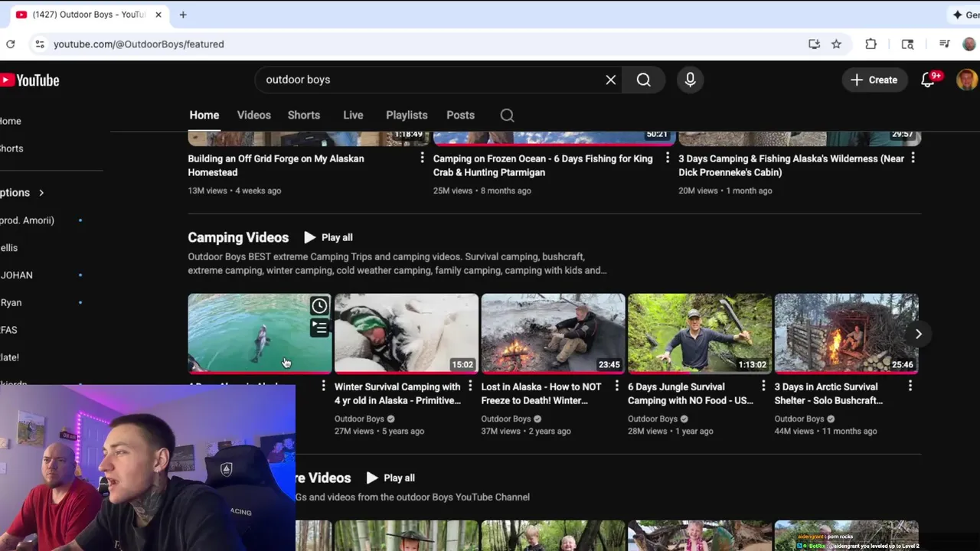Open 6 Days Jungle Survival title

pos(691,393)
